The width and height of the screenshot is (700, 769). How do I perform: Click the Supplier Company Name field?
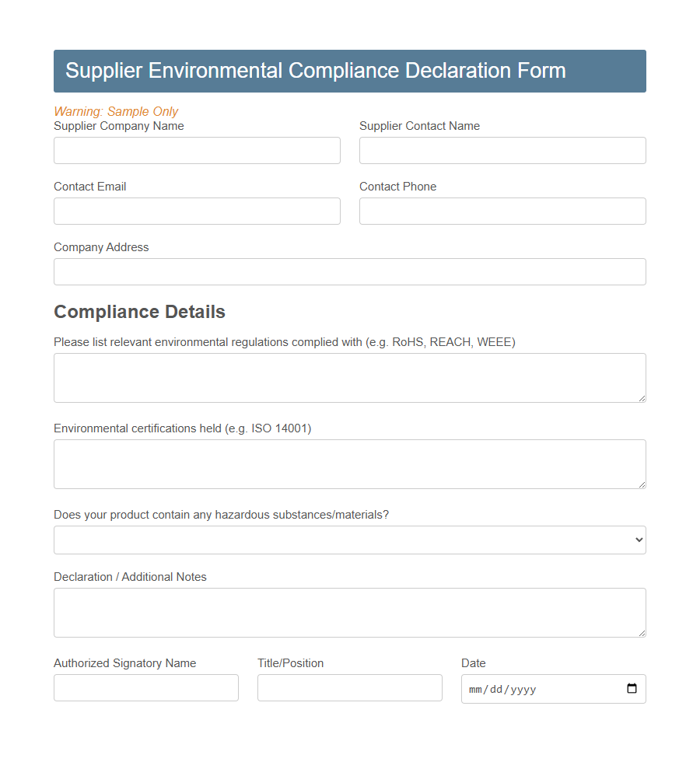coord(197,150)
